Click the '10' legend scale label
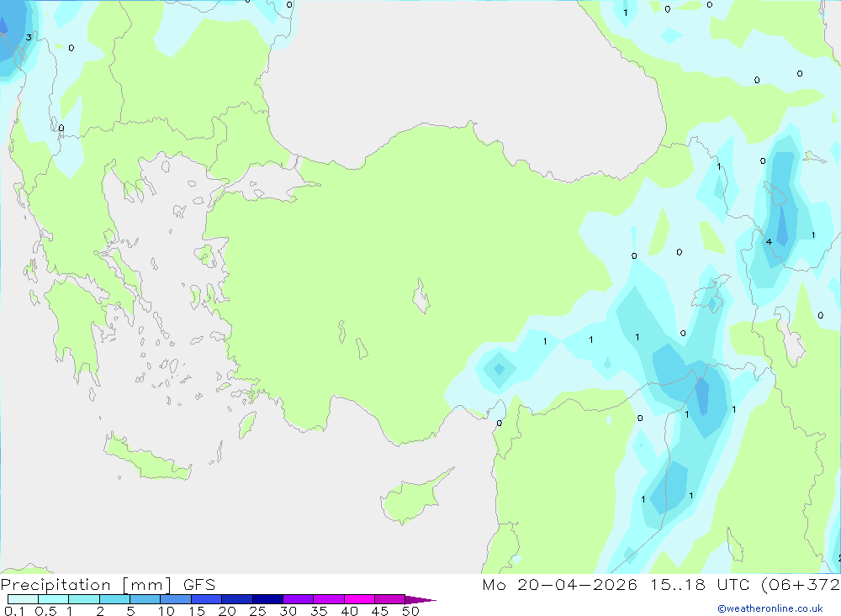This screenshot has width=841, height=616. pos(167,611)
